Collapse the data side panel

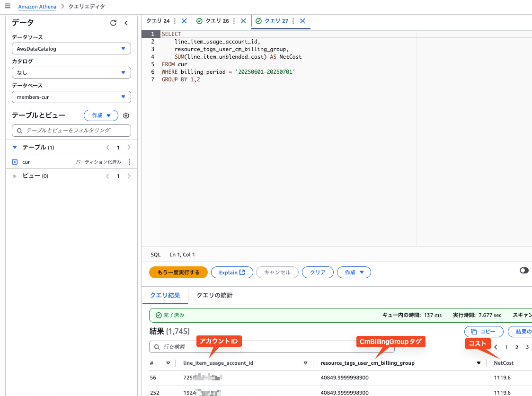(x=126, y=23)
